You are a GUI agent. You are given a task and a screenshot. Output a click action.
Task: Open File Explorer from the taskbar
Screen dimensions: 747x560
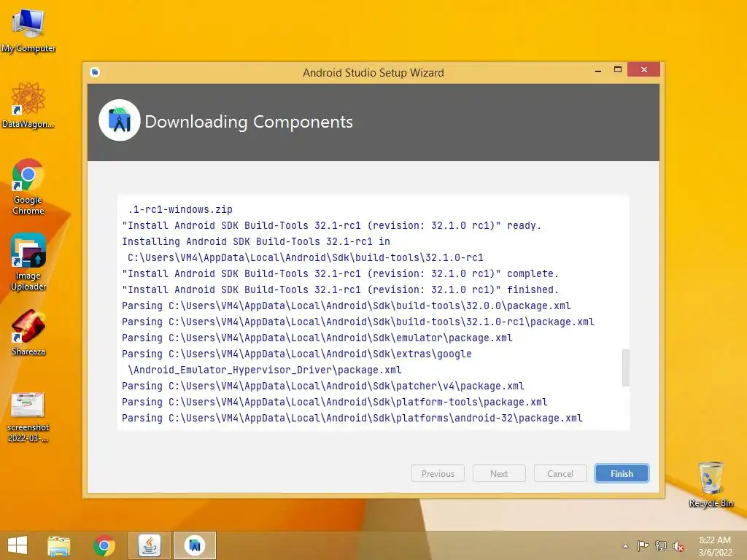(x=59, y=545)
